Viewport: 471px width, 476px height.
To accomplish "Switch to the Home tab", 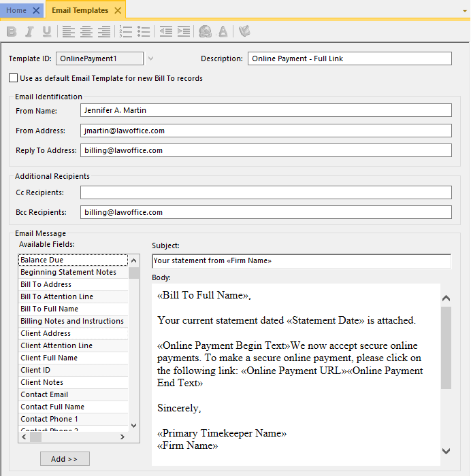I will pyautogui.click(x=16, y=10).
